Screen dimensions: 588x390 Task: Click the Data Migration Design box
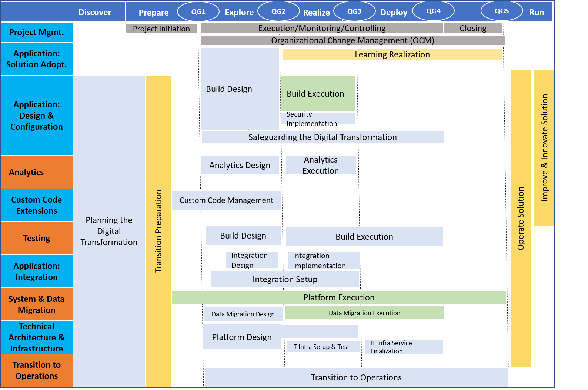(243, 314)
